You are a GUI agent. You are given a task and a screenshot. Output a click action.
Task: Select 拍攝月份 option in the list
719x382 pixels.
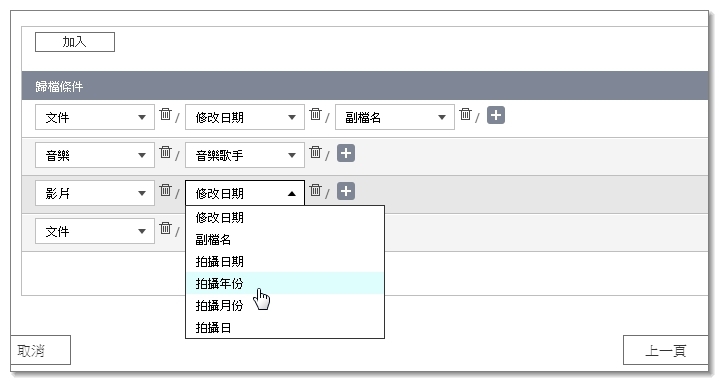click(285, 305)
